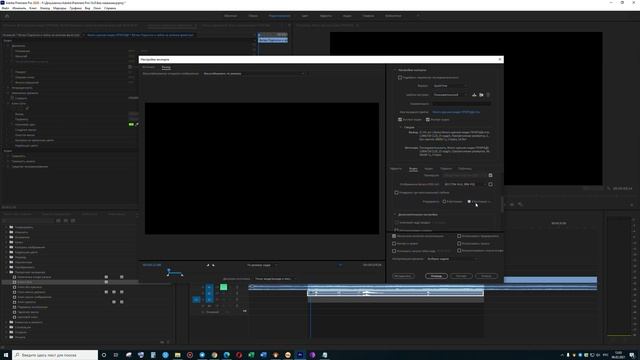Screen dimensions: 640x360
Task: Open Excel from the taskbar
Action: click(251, 355)
